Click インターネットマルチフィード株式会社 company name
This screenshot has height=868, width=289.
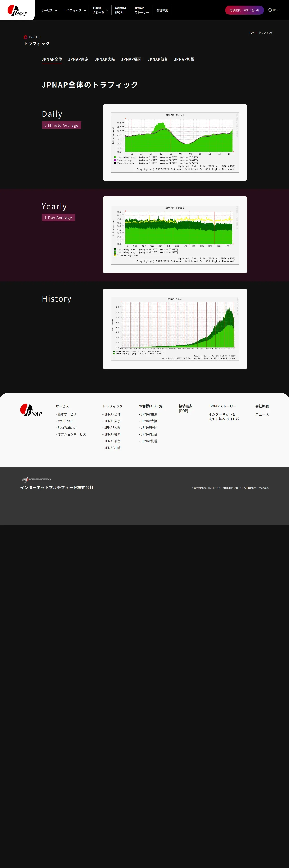(57, 488)
